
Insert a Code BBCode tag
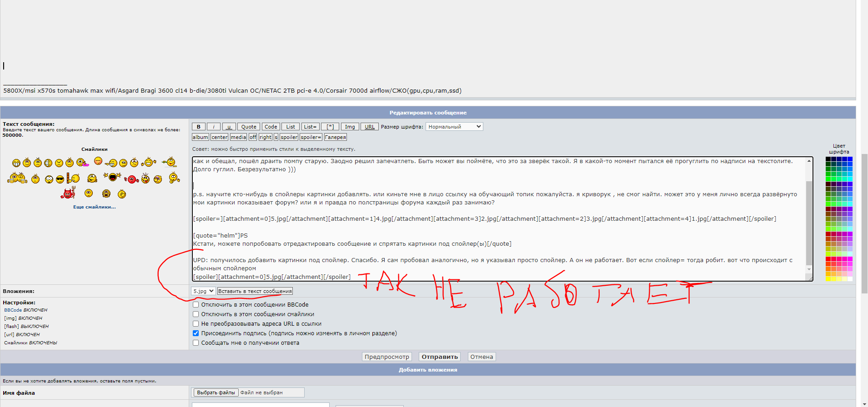[x=271, y=127]
